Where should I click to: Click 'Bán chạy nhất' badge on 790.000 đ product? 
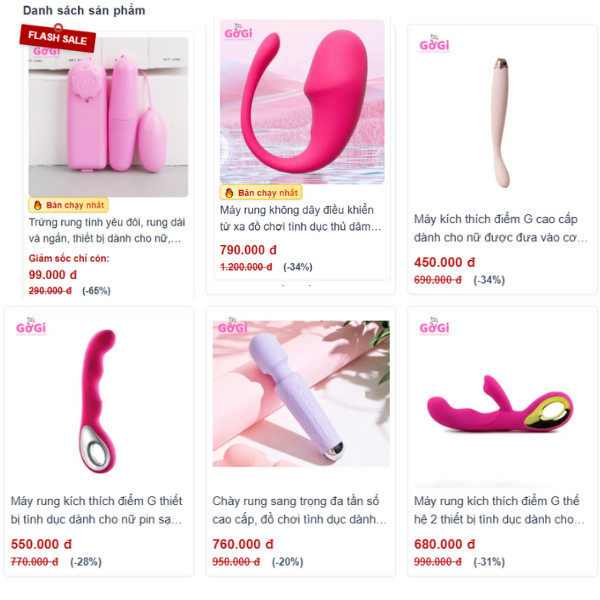(261, 192)
